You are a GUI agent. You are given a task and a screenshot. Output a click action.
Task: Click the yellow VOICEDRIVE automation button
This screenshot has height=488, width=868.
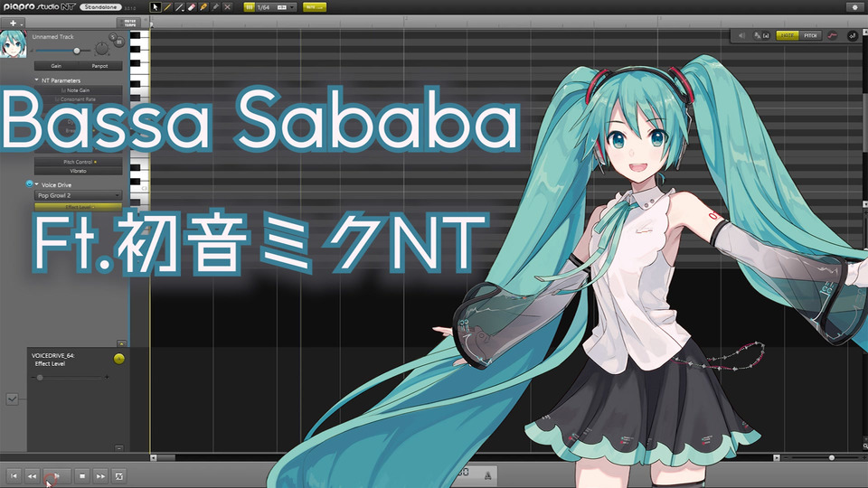119,359
